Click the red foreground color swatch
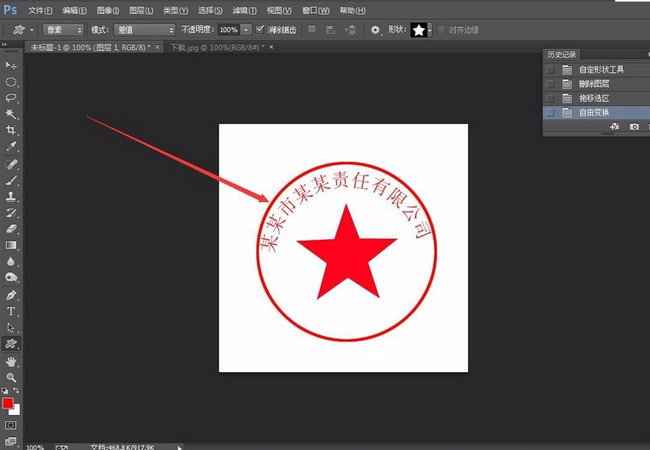Viewport: 650px width, 450px height. click(8, 403)
